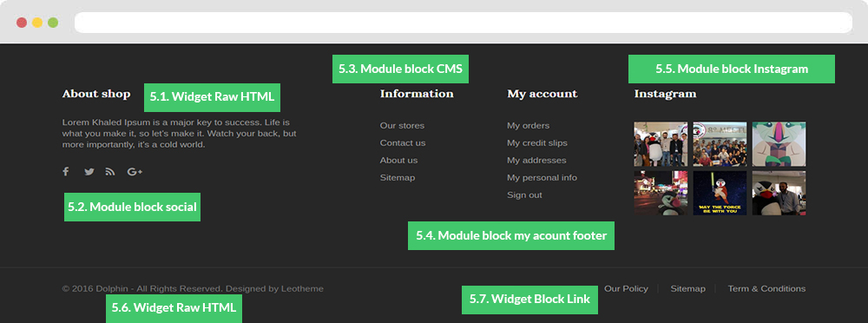View Instagram photo of green geometric character
Image resolution: width=868 pixels, height=323 pixels.
[779, 144]
